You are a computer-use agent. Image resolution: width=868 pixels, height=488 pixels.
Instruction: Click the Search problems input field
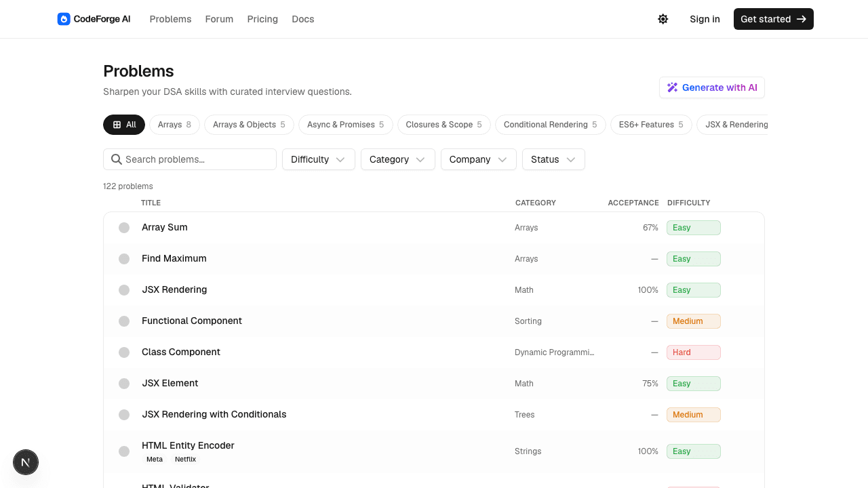coord(190,159)
